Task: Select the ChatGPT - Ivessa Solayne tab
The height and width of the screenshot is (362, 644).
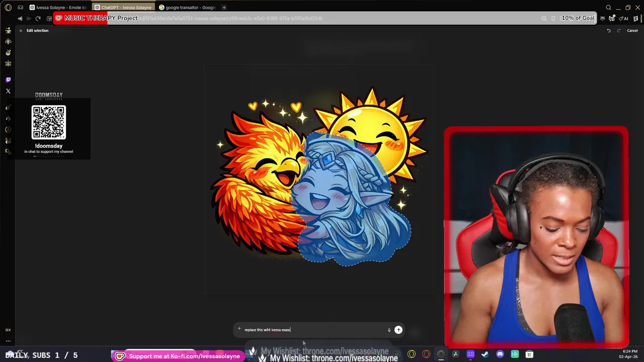Action: pyautogui.click(x=123, y=8)
